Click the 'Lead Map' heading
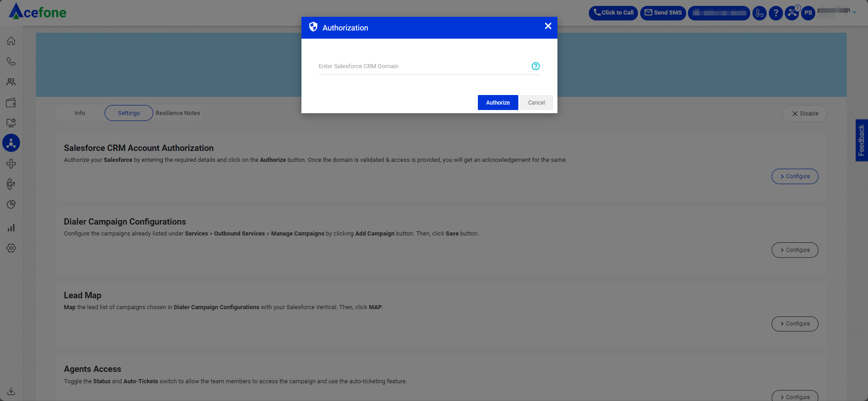The image size is (868, 401). 83,296
